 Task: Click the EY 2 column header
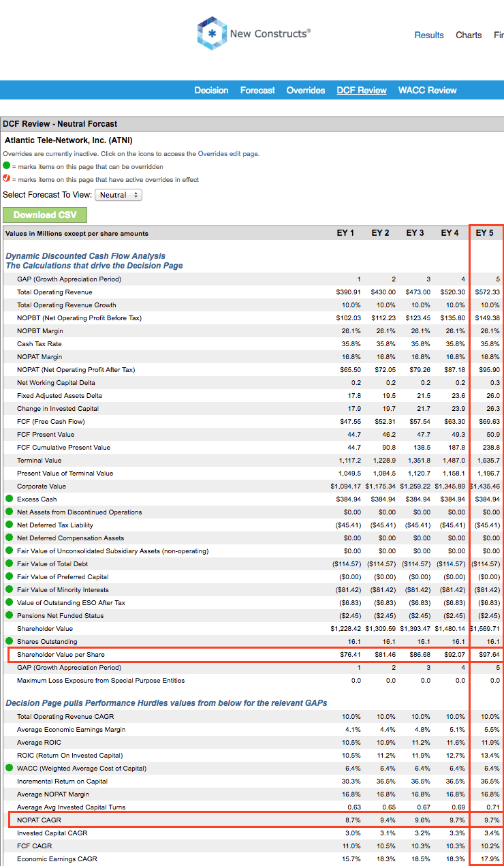point(380,233)
